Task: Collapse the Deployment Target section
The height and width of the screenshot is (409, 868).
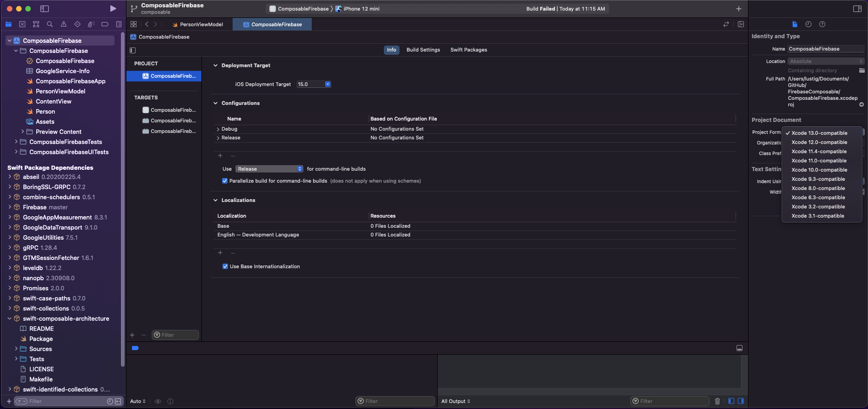Action: pos(215,65)
